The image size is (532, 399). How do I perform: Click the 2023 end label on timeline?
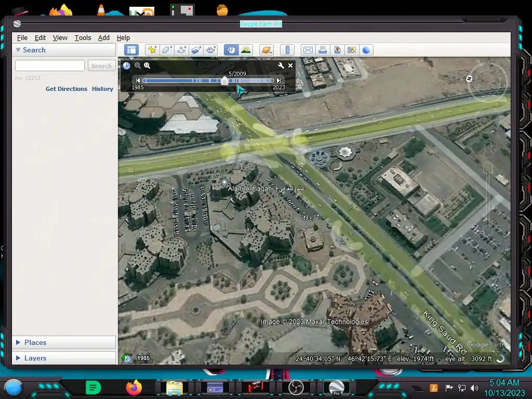(279, 87)
